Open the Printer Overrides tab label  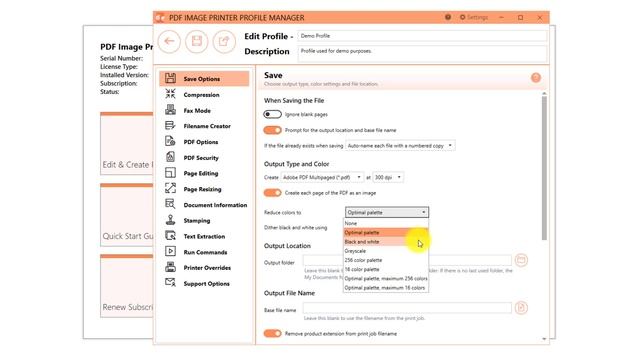tap(207, 268)
